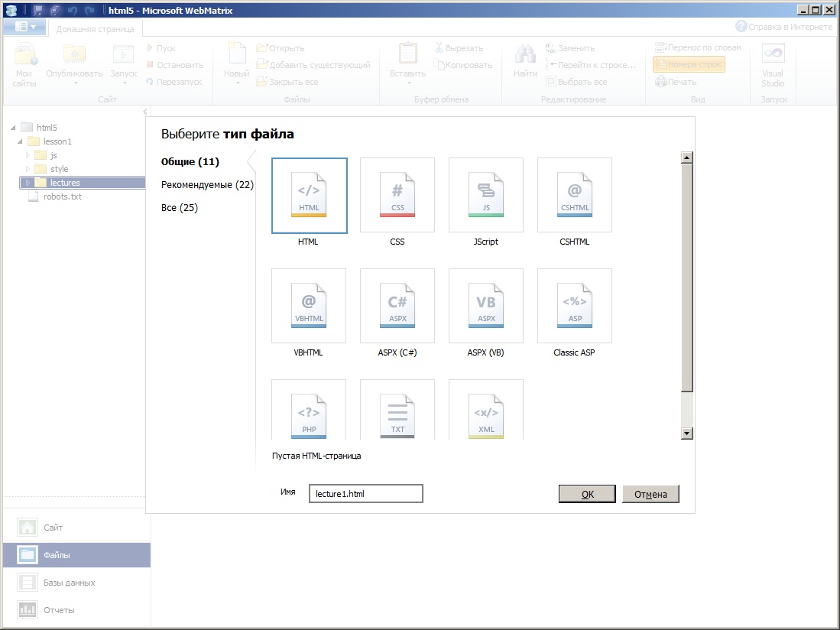Open the Домашняя страница ribbon tab
The width and height of the screenshot is (840, 630).
[x=96, y=29]
